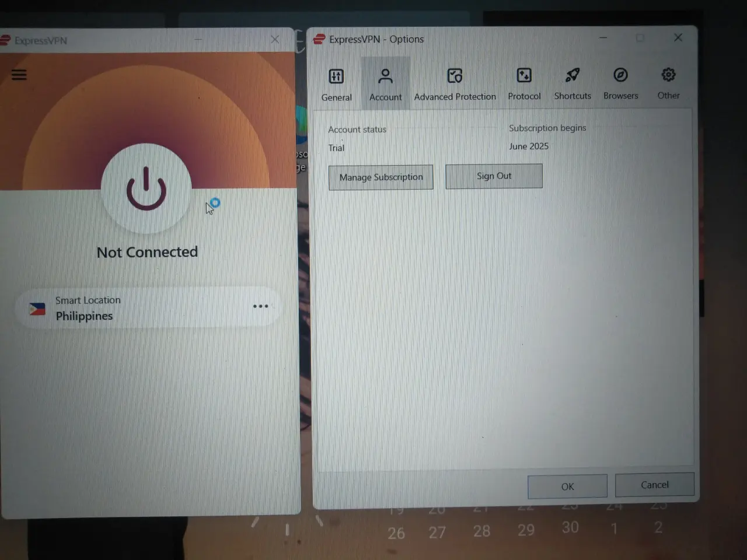747x560 pixels.
Task: Turn on the VPN with the power button
Action: pyautogui.click(x=146, y=188)
